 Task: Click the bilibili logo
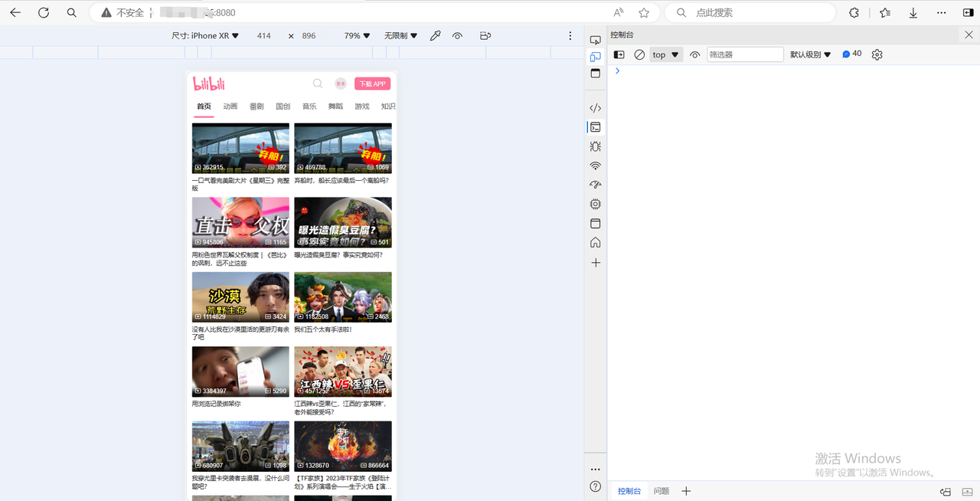[208, 83]
